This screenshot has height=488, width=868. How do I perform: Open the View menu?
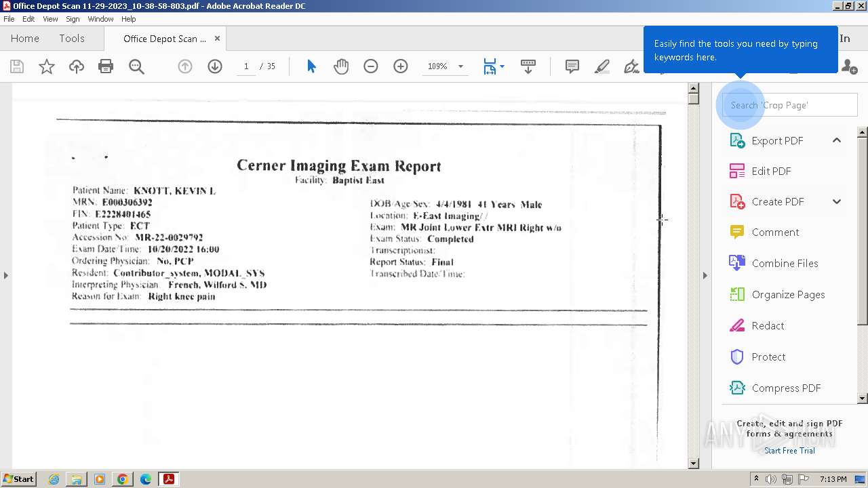tap(50, 19)
